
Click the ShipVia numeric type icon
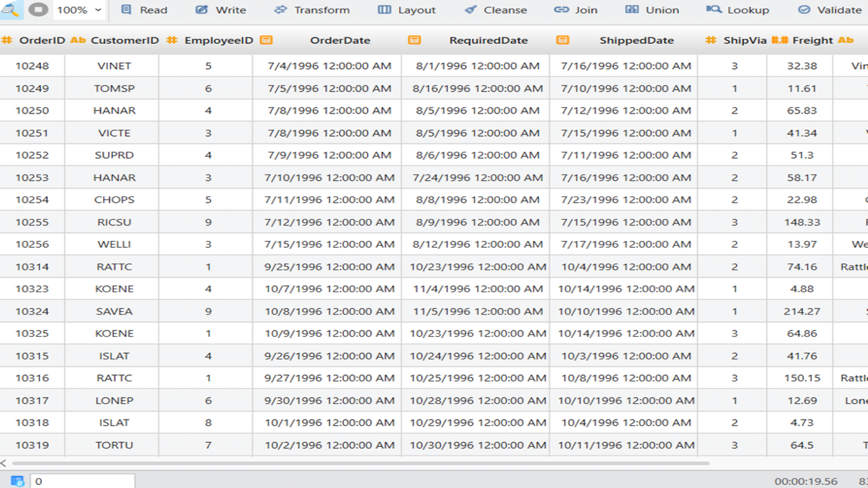(x=711, y=40)
